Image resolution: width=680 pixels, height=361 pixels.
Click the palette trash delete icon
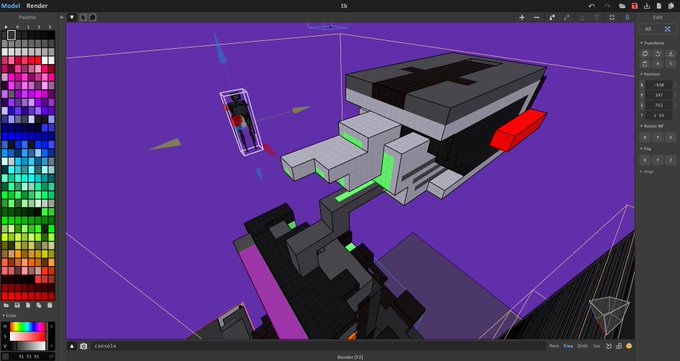pos(50,305)
